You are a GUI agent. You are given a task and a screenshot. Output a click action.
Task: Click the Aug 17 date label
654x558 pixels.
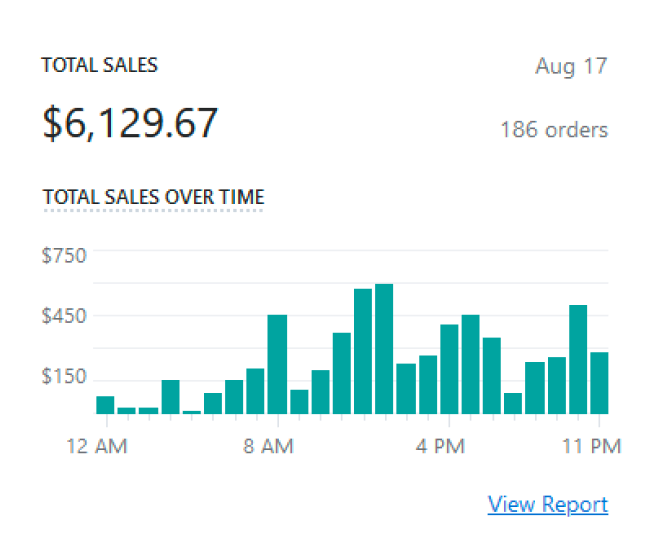point(571,67)
